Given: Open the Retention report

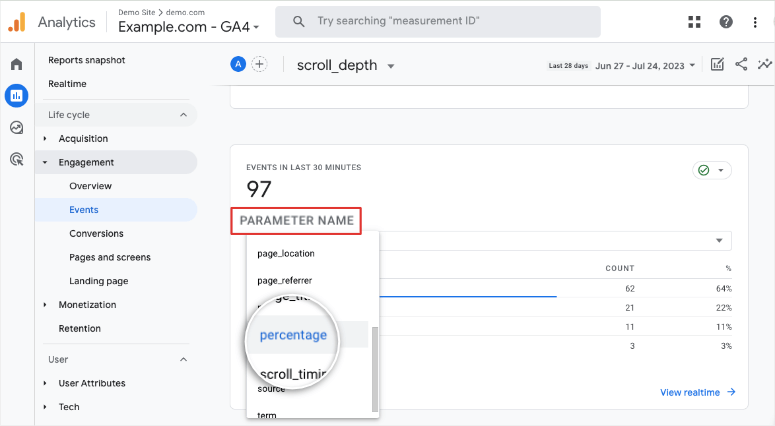Looking at the screenshot, I should pos(80,329).
